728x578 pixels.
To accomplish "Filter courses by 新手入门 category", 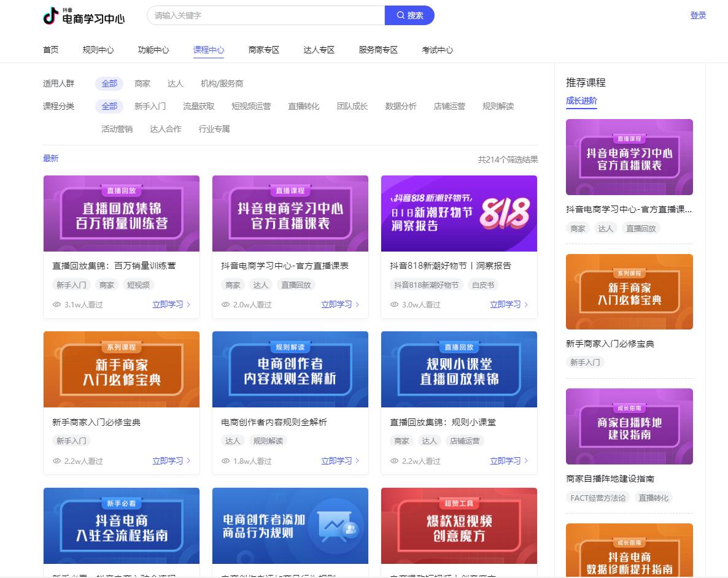I will click(149, 106).
